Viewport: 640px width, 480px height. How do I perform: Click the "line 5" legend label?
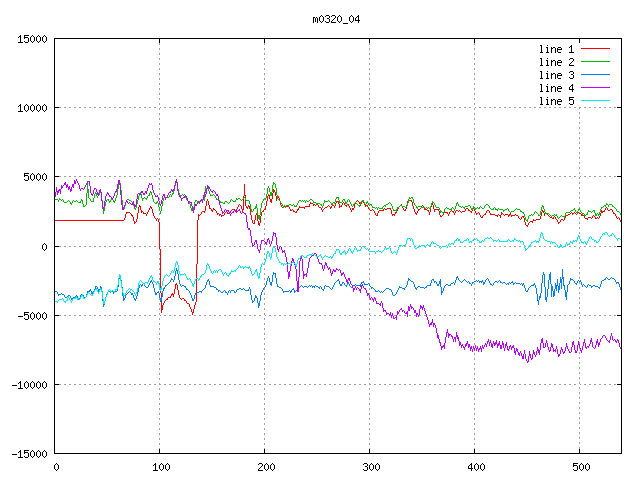(557, 101)
